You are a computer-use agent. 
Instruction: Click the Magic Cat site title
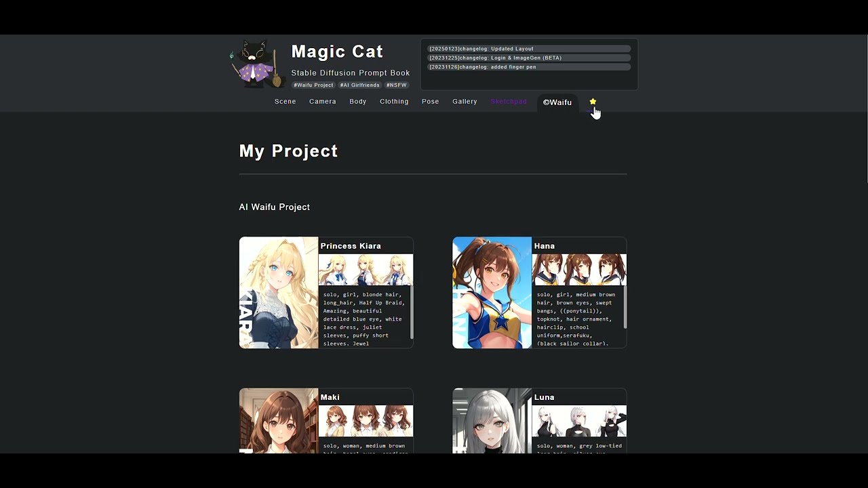click(x=337, y=52)
